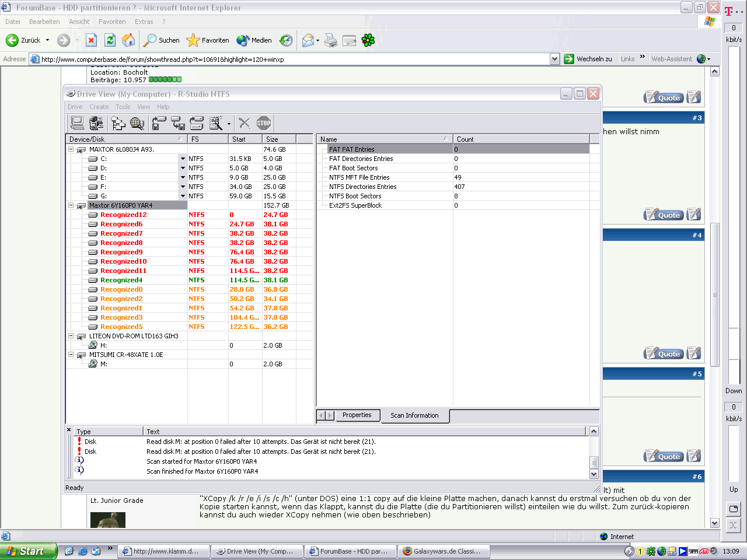The width and height of the screenshot is (747, 560).
Task: Click R-Studio create image floppy icon
Action: (159, 123)
